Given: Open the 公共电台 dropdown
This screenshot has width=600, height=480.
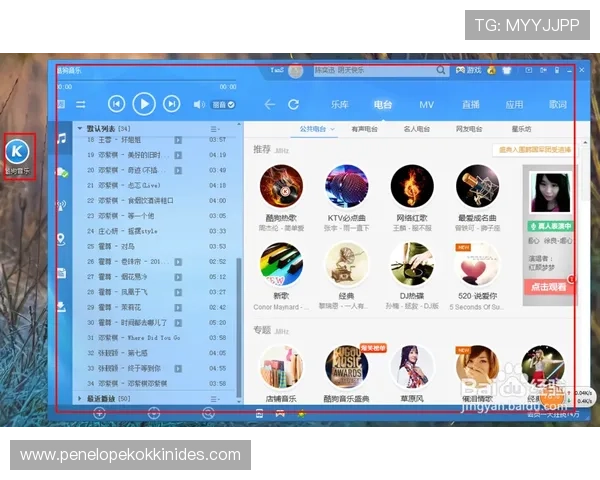Looking at the screenshot, I should (x=316, y=129).
